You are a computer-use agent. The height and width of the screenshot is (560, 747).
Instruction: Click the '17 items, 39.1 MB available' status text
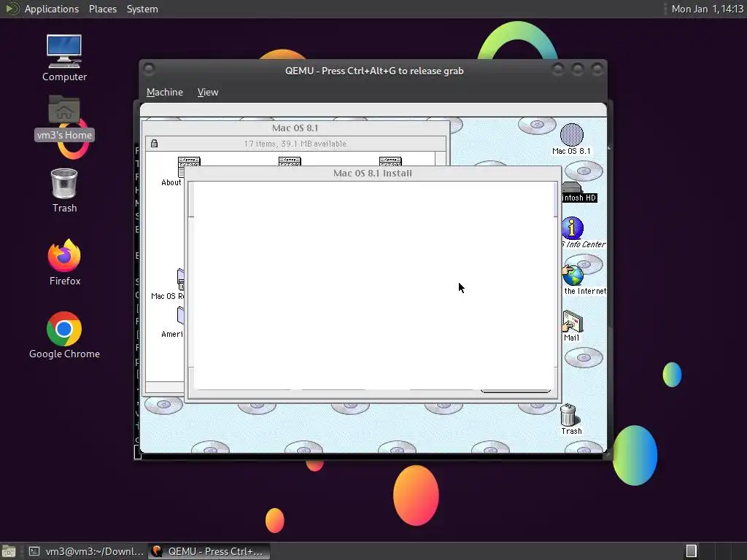click(x=295, y=144)
